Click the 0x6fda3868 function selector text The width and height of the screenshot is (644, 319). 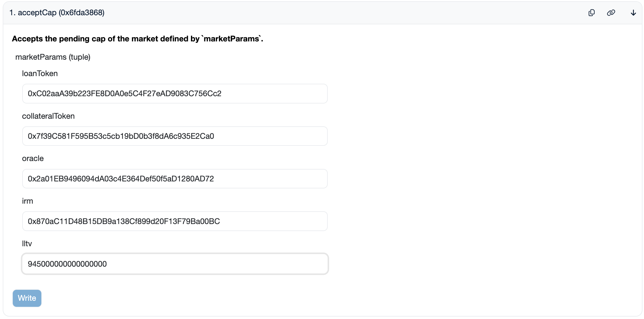81,13
